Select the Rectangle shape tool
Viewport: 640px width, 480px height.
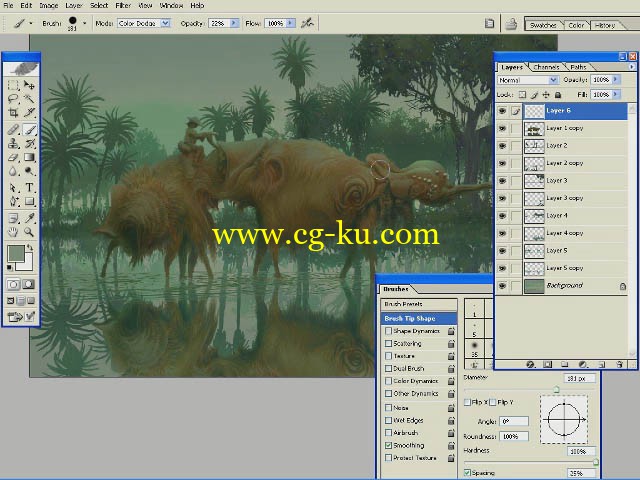tap(29, 201)
